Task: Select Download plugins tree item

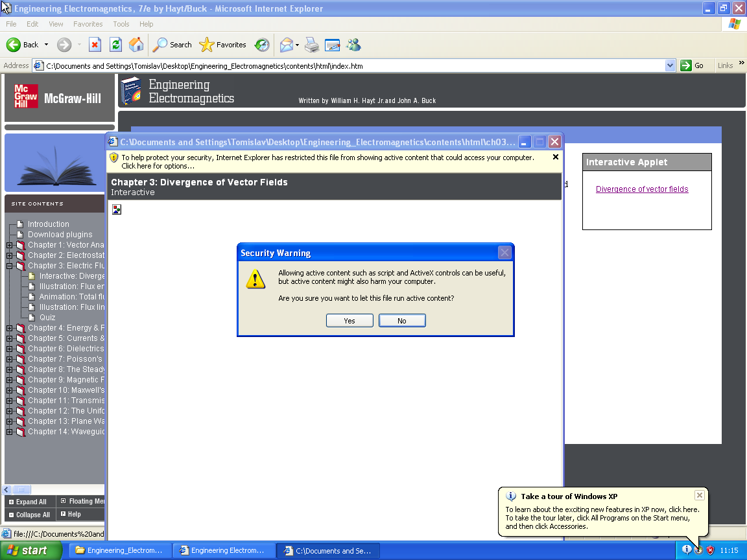Action: point(60,234)
